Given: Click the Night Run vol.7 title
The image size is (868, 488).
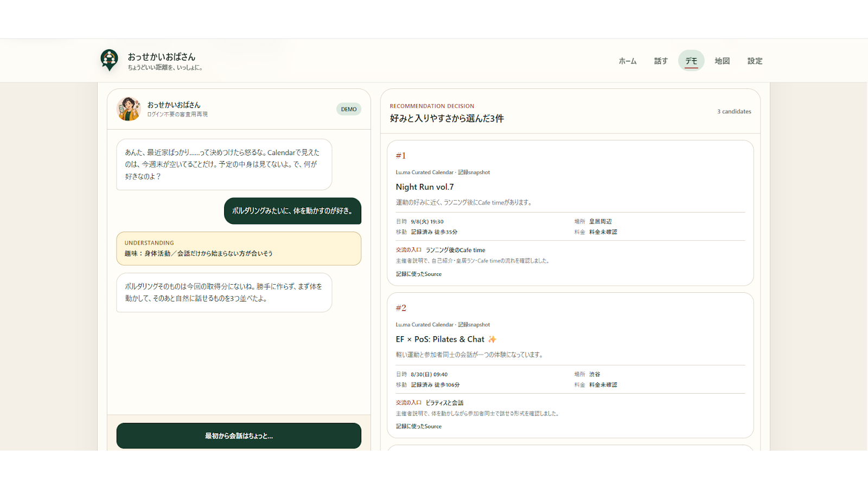Looking at the screenshot, I should 425,187.
